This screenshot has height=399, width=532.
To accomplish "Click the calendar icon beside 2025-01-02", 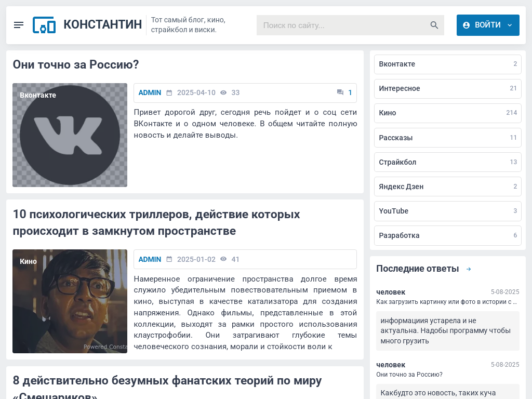I will click(169, 259).
